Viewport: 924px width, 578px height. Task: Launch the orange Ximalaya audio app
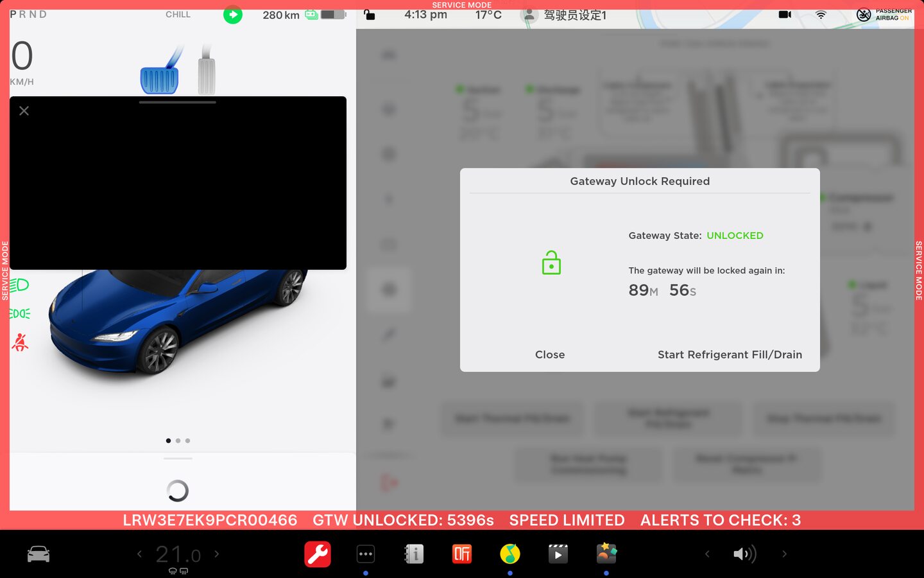[x=462, y=554]
